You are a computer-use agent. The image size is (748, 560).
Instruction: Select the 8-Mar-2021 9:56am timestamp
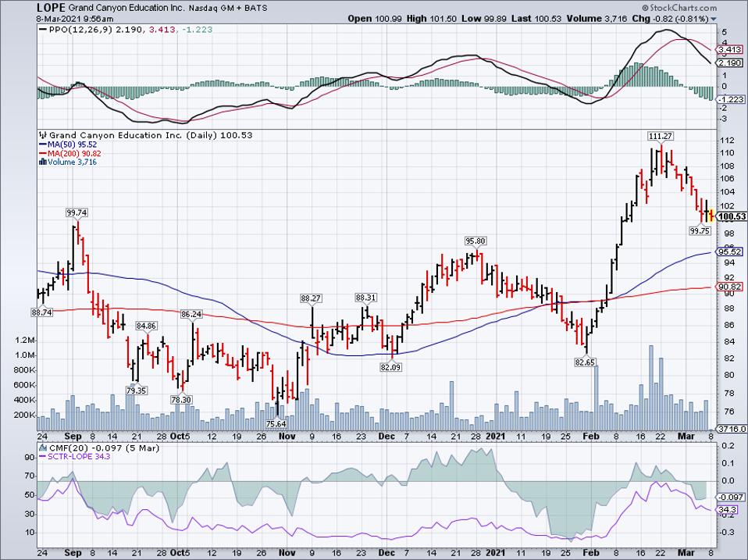pos(76,19)
